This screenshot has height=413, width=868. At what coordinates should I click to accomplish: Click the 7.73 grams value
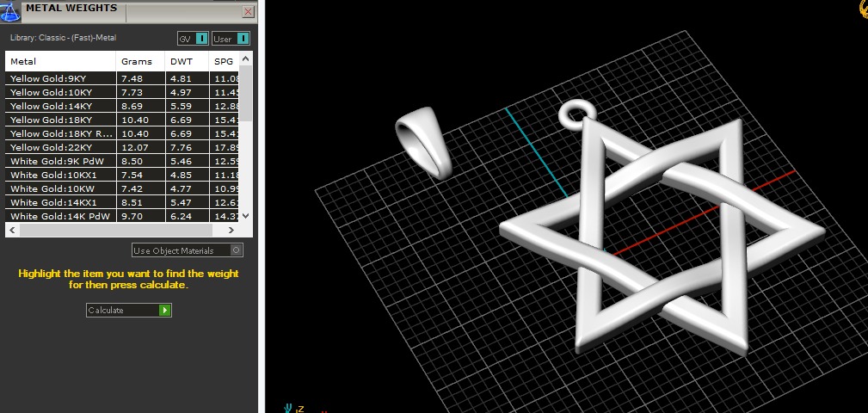(132, 92)
